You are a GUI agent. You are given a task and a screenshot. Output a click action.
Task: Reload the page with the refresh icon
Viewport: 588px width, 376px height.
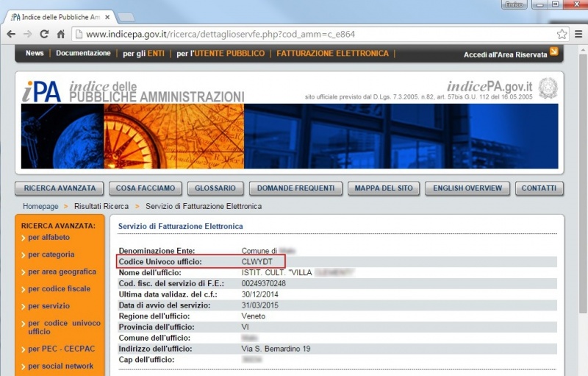[44, 34]
